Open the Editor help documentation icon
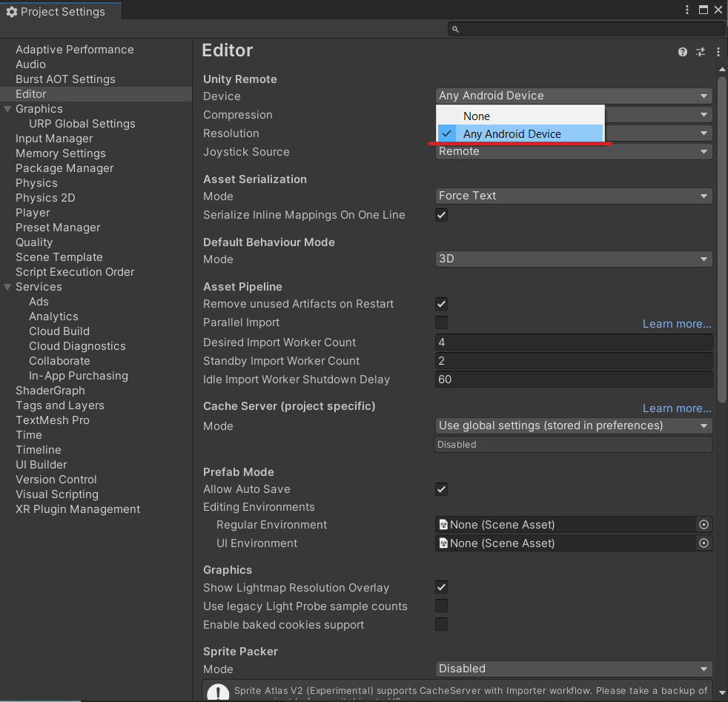Viewport: 728px width, 702px height. pyautogui.click(x=682, y=52)
